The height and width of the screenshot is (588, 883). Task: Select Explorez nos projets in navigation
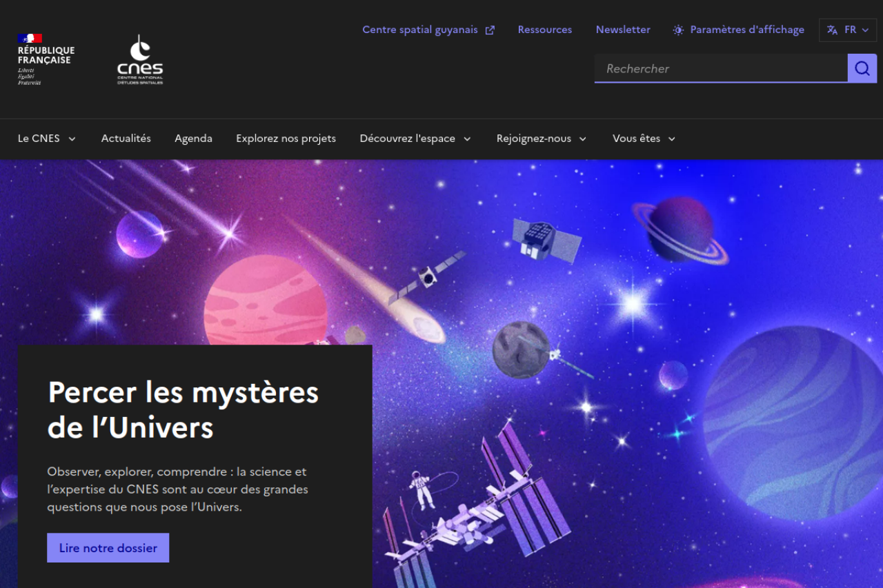point(286,139)
